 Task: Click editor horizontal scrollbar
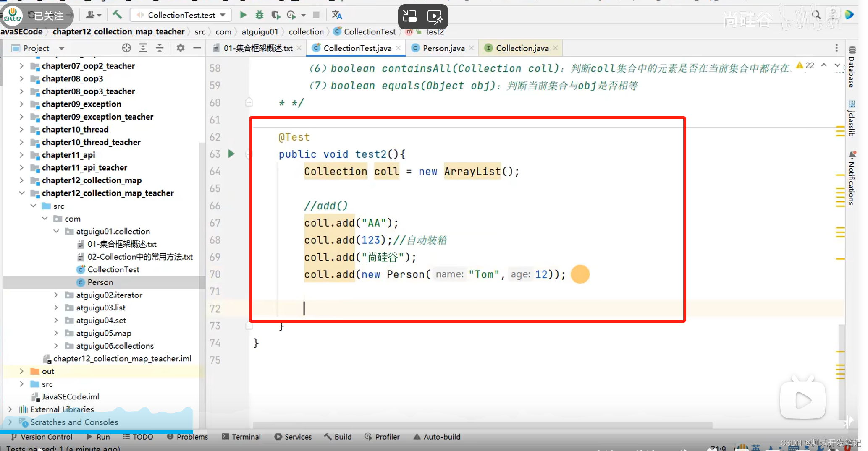pos(483,425)
